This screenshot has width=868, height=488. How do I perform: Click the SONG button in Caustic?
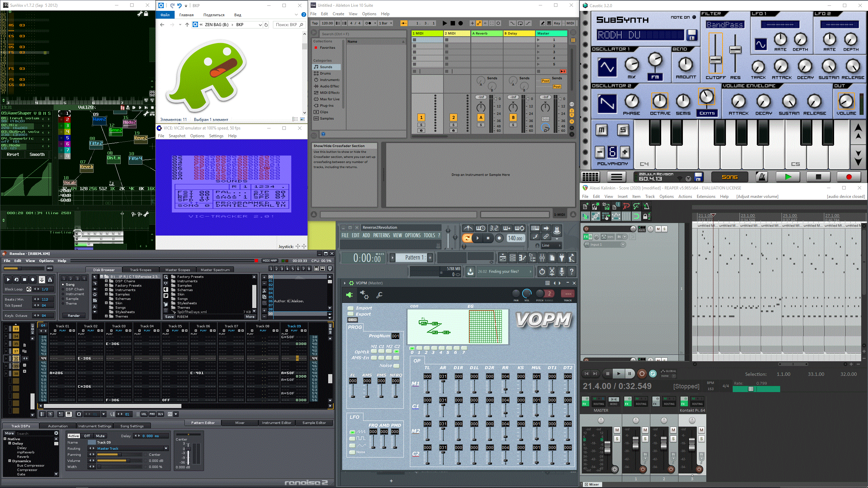730,177
